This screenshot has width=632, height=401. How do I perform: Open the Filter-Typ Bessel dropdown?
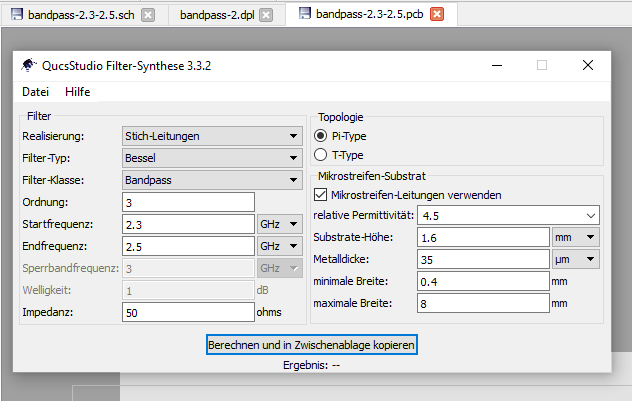click(212, 158)
